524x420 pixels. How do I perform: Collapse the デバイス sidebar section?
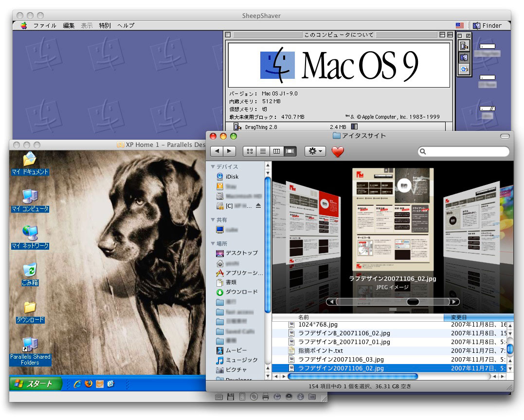coord(213,167)
